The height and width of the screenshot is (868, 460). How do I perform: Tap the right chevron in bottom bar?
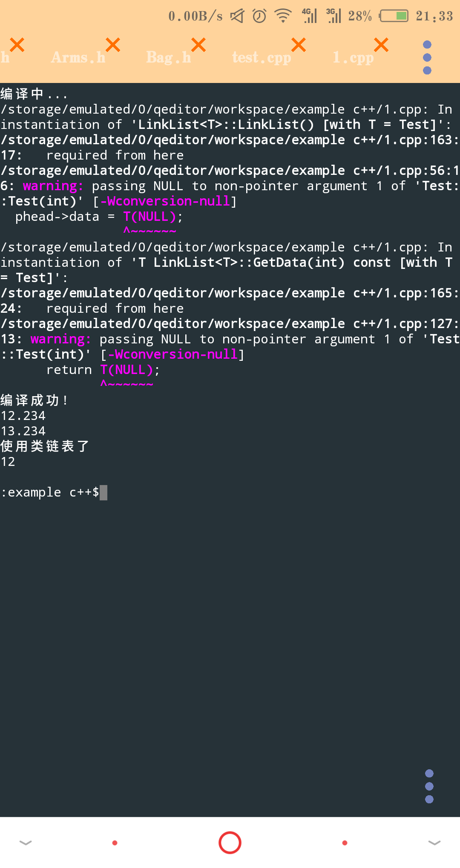point(434,843)
